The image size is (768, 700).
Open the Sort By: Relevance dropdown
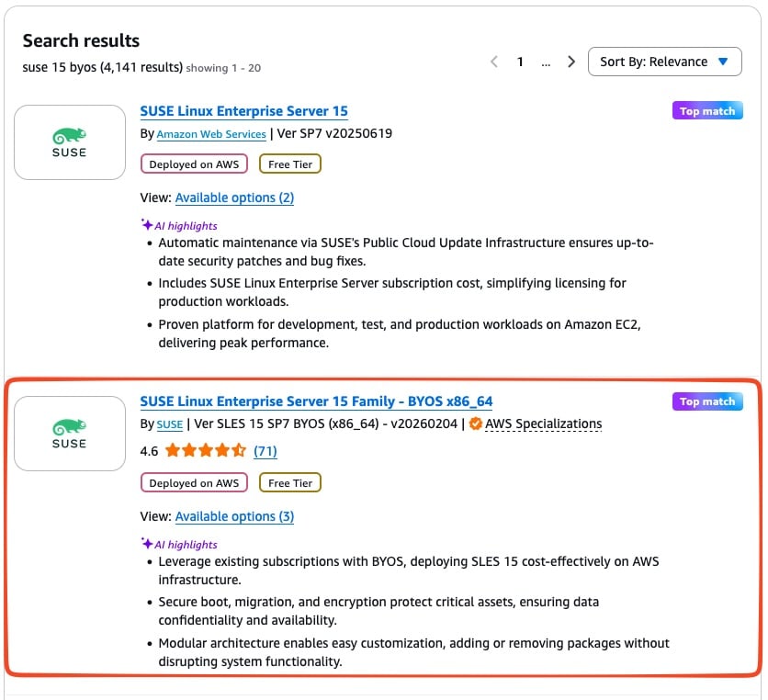[x=663, y=62]
